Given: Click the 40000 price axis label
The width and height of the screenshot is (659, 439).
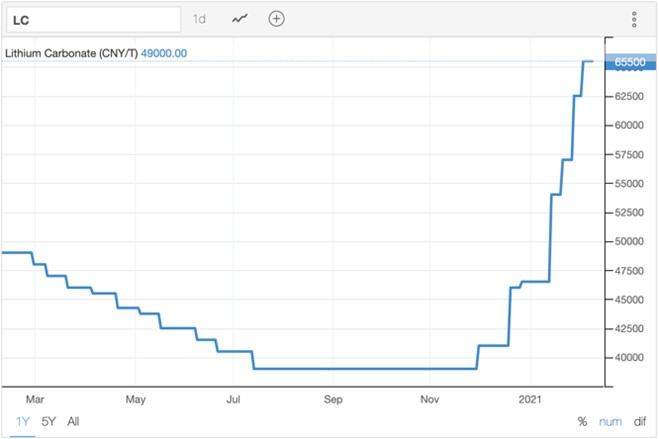Looking at the screenshot, I should tap(628, 358).
